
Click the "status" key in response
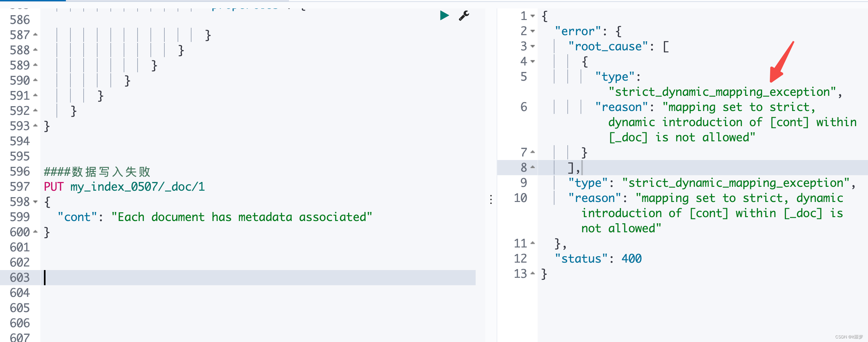(x=581, y=258)
